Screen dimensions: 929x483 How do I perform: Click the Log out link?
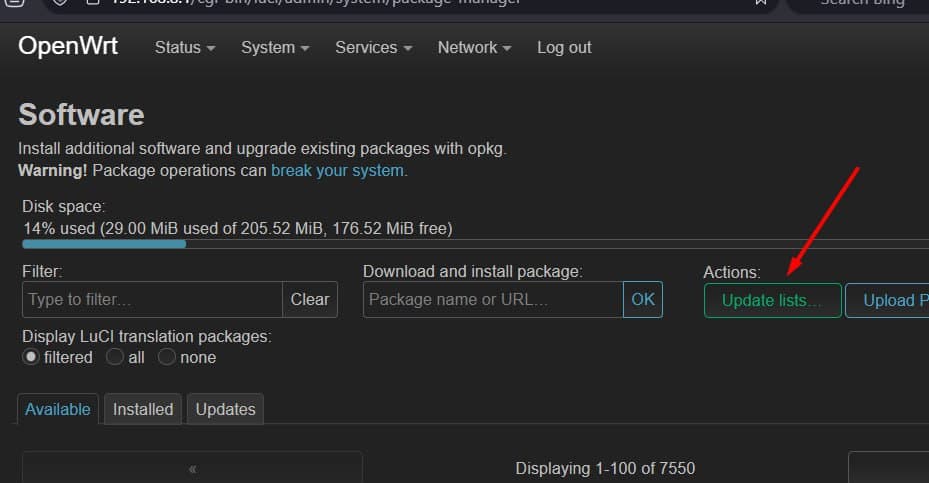coord(564,47)
